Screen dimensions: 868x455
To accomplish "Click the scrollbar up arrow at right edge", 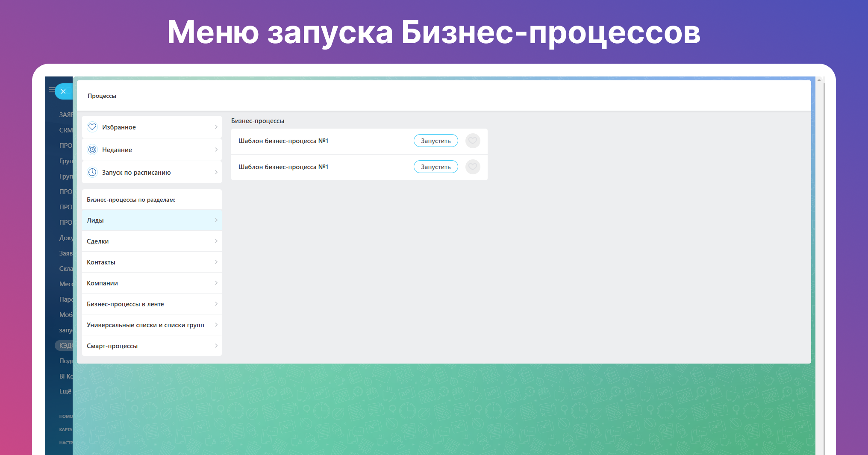I will pos(819,80).
